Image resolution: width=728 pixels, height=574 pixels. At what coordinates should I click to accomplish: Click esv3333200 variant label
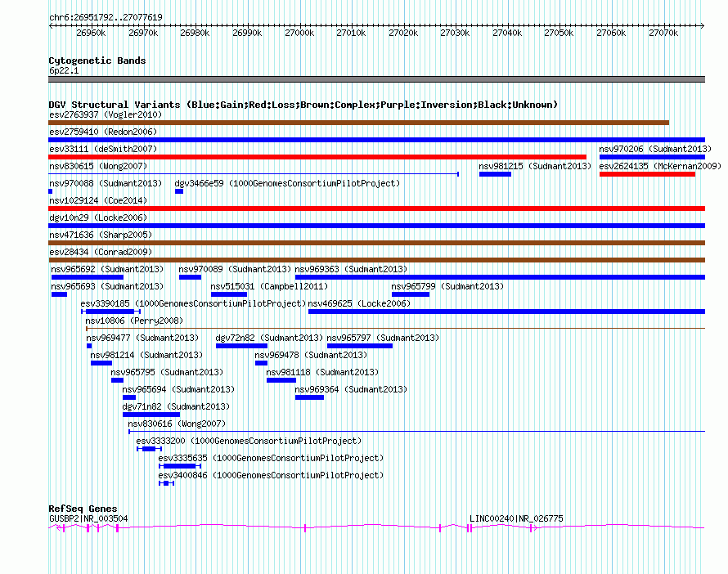coord(249,441)
